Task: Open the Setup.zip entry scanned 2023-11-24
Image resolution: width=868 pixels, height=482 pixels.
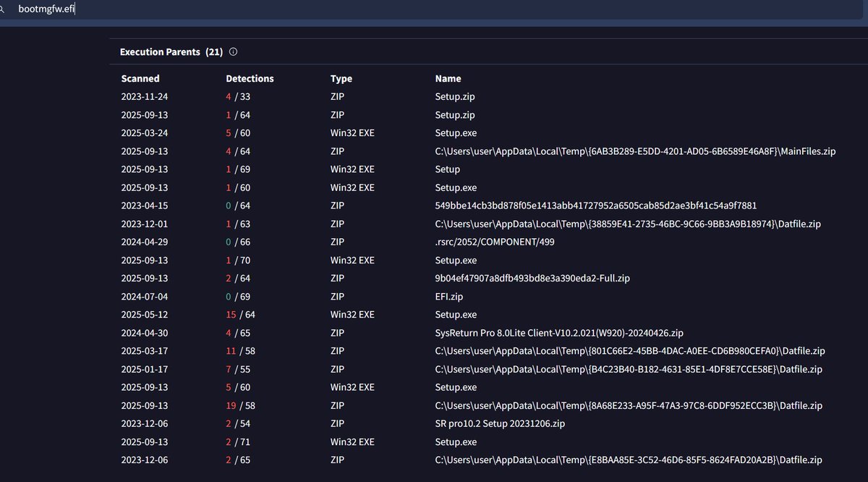Action: [x=453, y=96]
